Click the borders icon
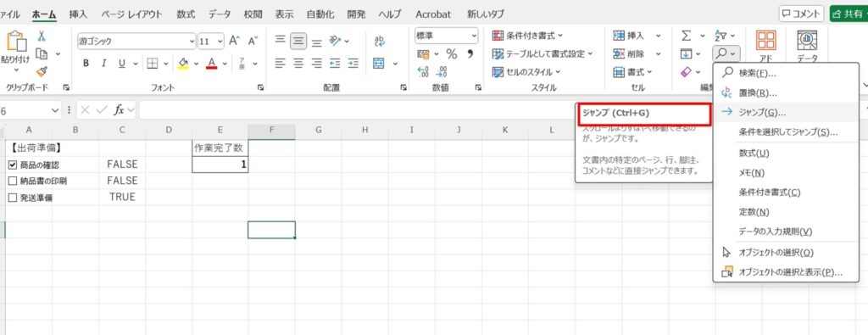 click(x=153, y=63)
